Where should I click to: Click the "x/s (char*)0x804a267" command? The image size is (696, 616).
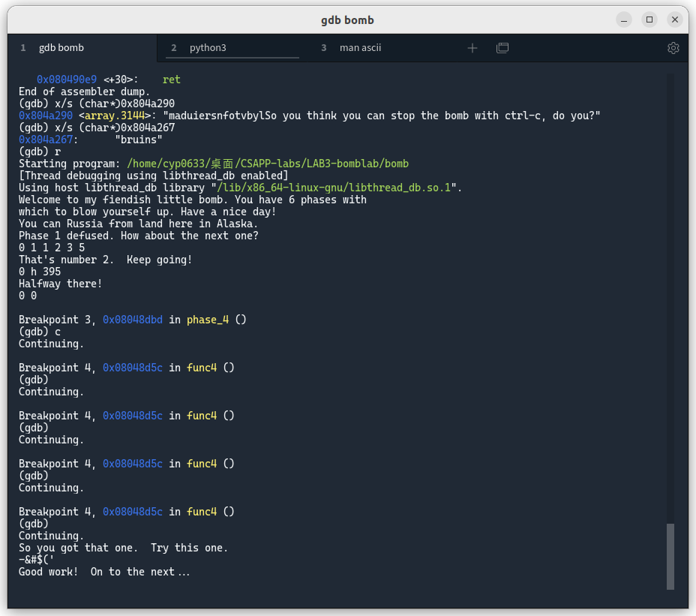click(115, 128)
